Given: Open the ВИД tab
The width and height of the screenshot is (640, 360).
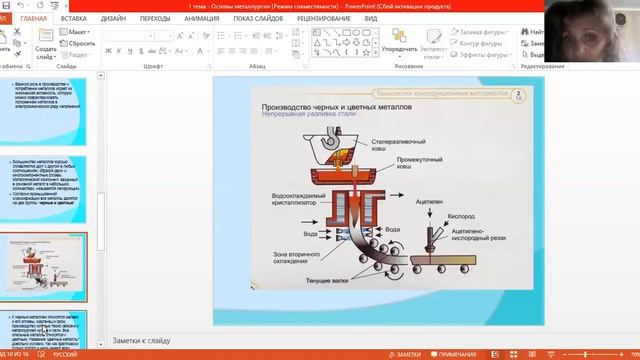Looking at the screenshot, I should (x=371, y=18).
